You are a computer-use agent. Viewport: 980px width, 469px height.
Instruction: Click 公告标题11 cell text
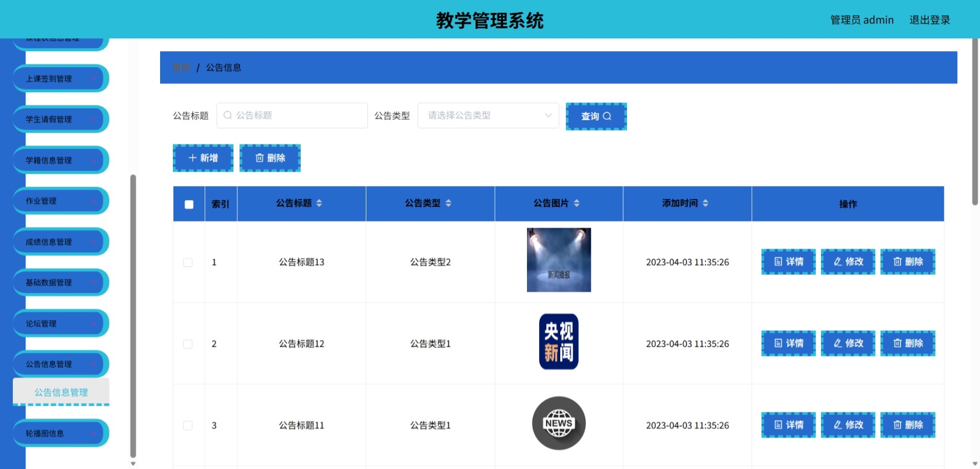click(301, 426)
